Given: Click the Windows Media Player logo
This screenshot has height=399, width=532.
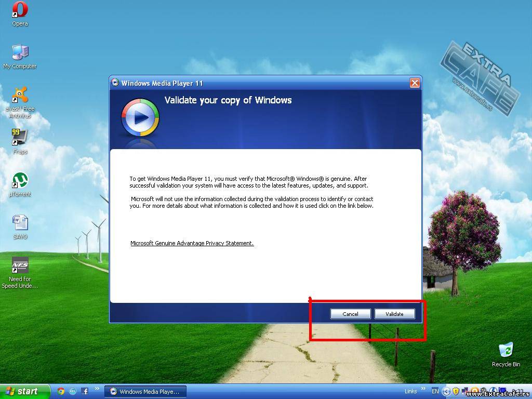Looking at the screenshot, I should point(140,117).
